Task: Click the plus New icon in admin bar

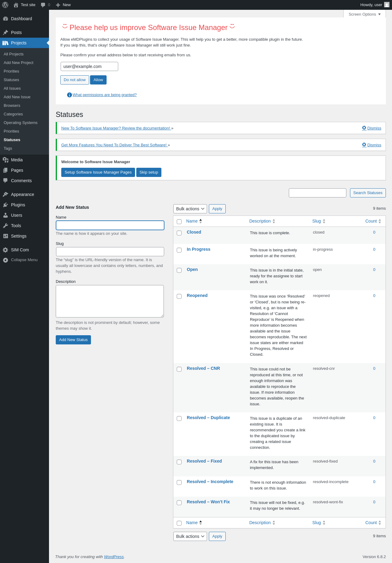Action: click(58, 5)
